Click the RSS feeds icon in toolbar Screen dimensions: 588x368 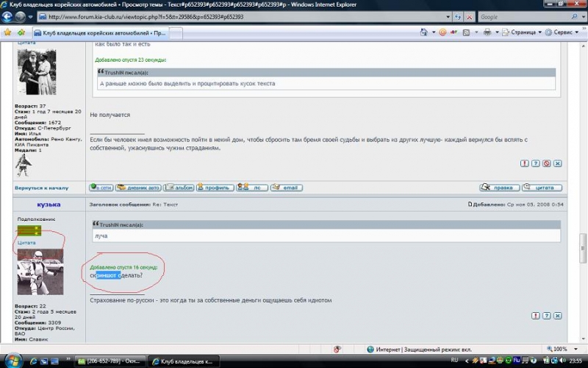[x=465, y=33]
